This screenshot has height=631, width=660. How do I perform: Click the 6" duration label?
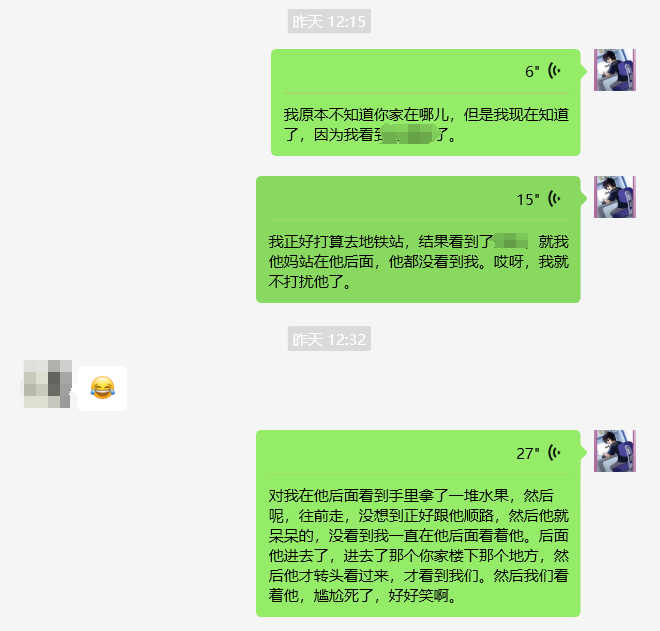[532, 72]
